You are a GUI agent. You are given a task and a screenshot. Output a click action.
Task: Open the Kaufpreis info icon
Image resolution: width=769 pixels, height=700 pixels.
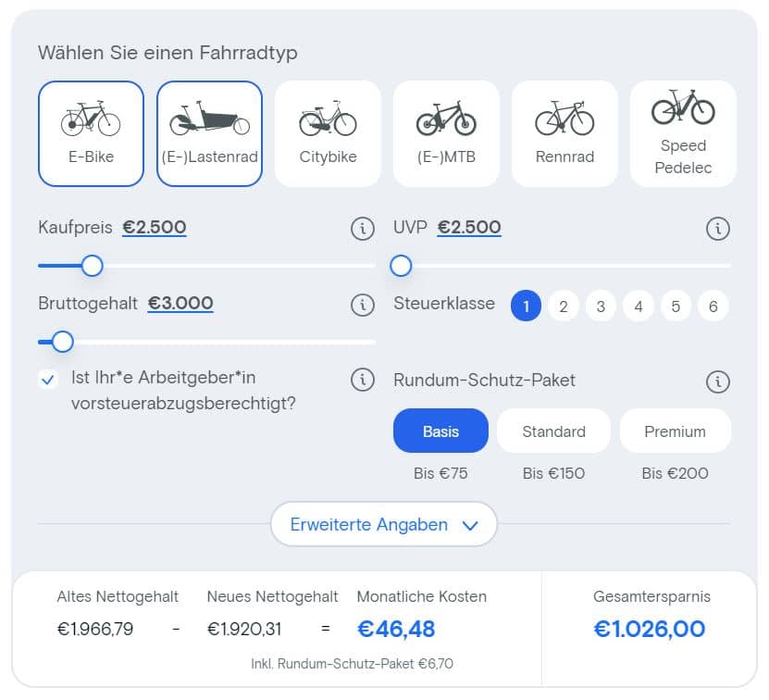[x=363, y=229]
